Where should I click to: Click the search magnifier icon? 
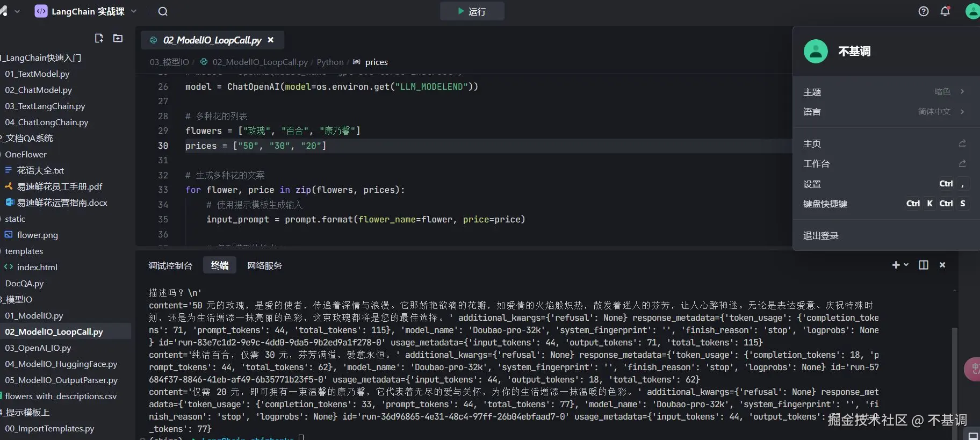click(163, 11)
